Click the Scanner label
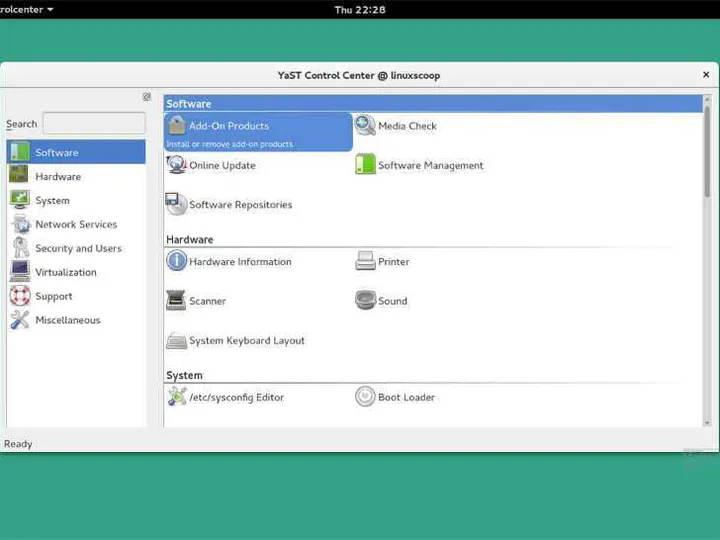The image size is (720, 540). click(x=208, y=301)
